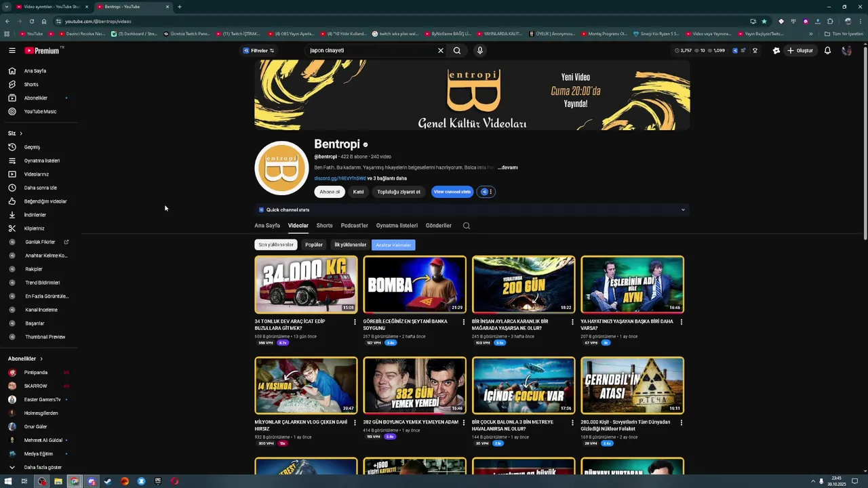Open the browser extensions puzzle icon
Screen dimensions: 868x488
coord(830,21)
